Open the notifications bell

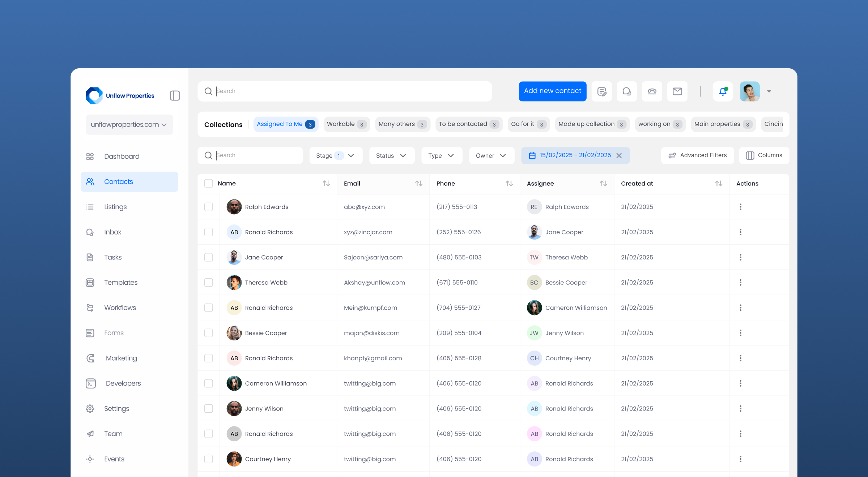coord(723,91)
